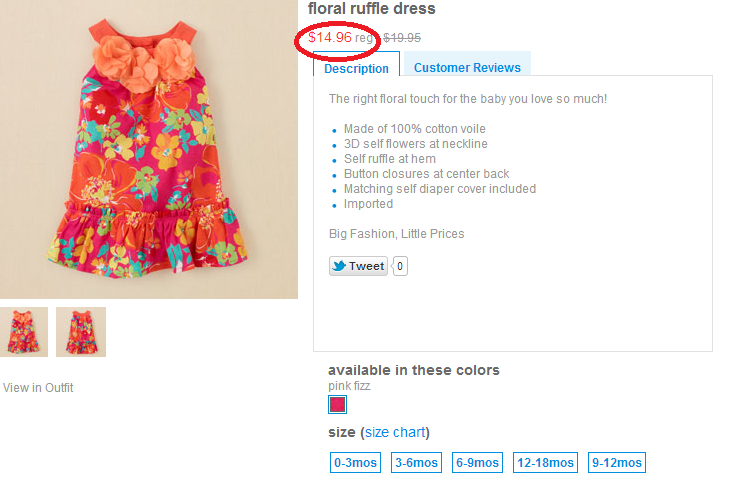
Task: Click the tweet count bubble
Action: tap(400, 266)
